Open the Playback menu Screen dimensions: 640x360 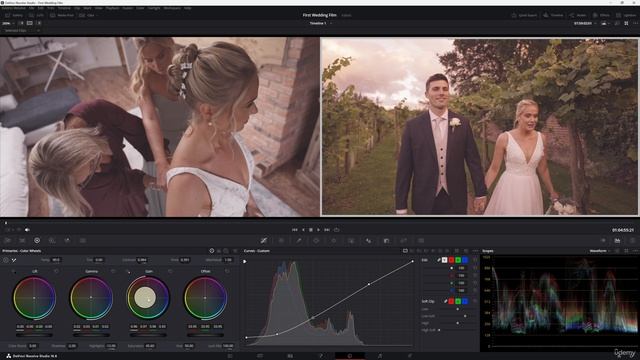tap(112, 8)
